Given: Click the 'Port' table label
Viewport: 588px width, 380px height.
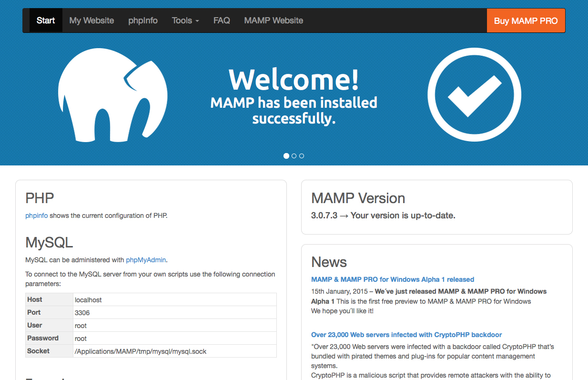Looking at the screenshot, I should point(34,312).
